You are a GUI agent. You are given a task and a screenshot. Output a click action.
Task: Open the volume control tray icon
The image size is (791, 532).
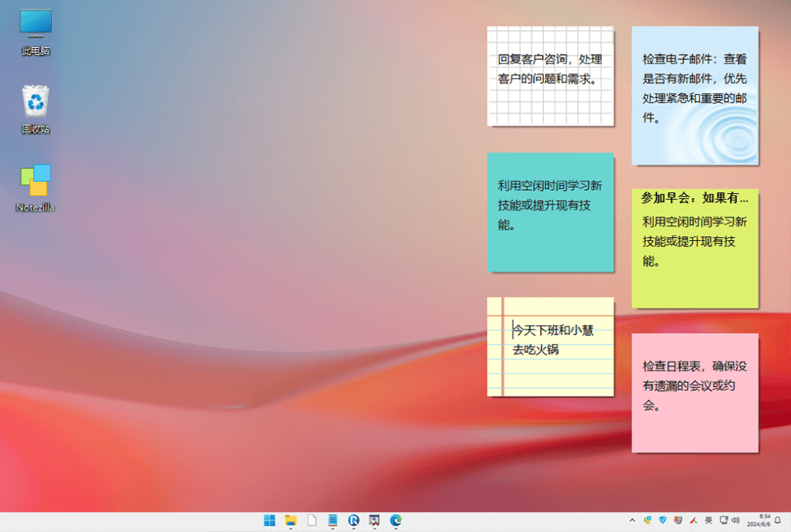(x=735, y=520)
